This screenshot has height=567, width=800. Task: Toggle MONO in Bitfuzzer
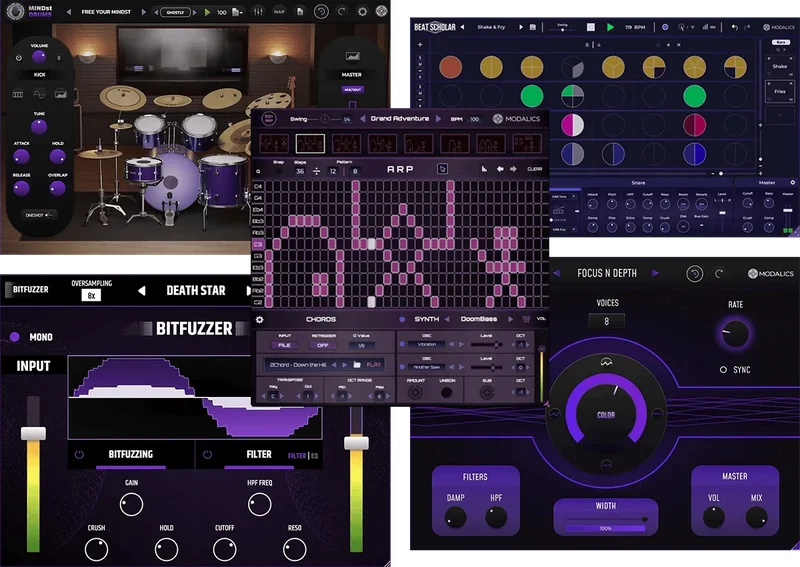pyautogui.click(x=15, y=337)
